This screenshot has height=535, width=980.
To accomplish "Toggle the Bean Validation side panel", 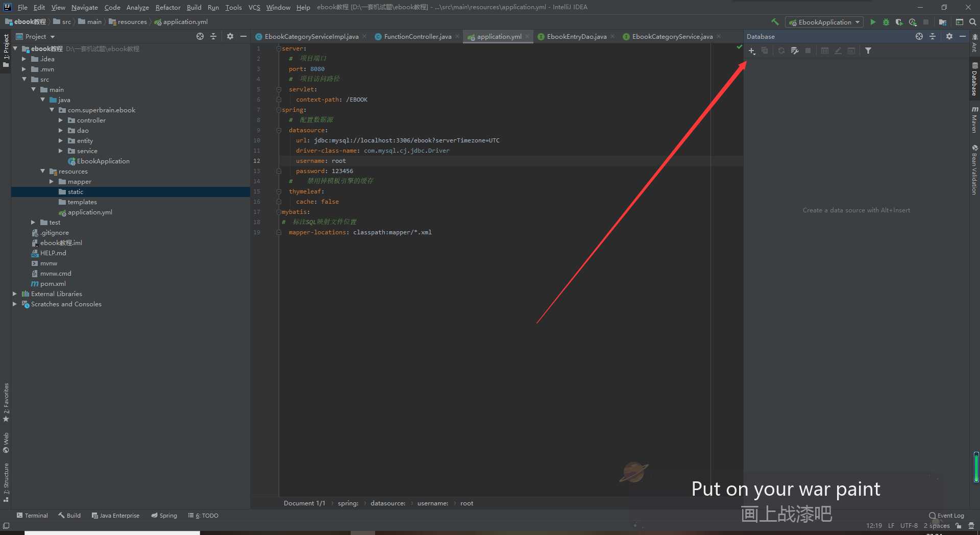I will [x=975, y=170].
